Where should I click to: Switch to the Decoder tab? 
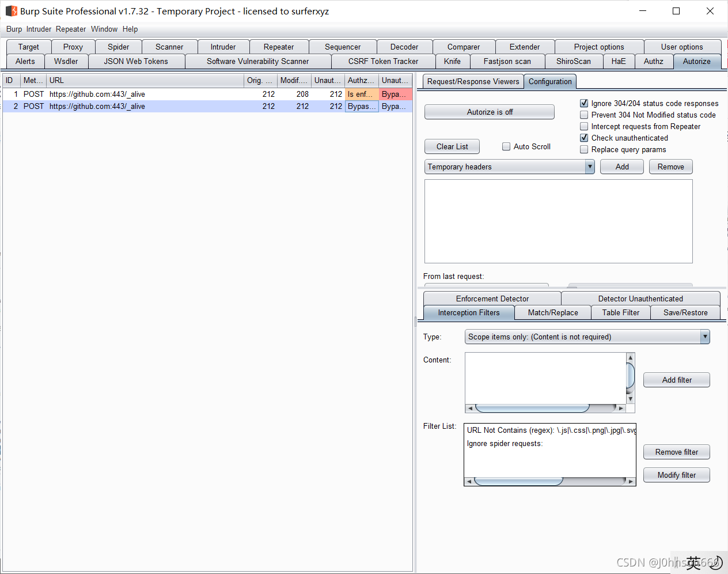[x=404, y=47]
